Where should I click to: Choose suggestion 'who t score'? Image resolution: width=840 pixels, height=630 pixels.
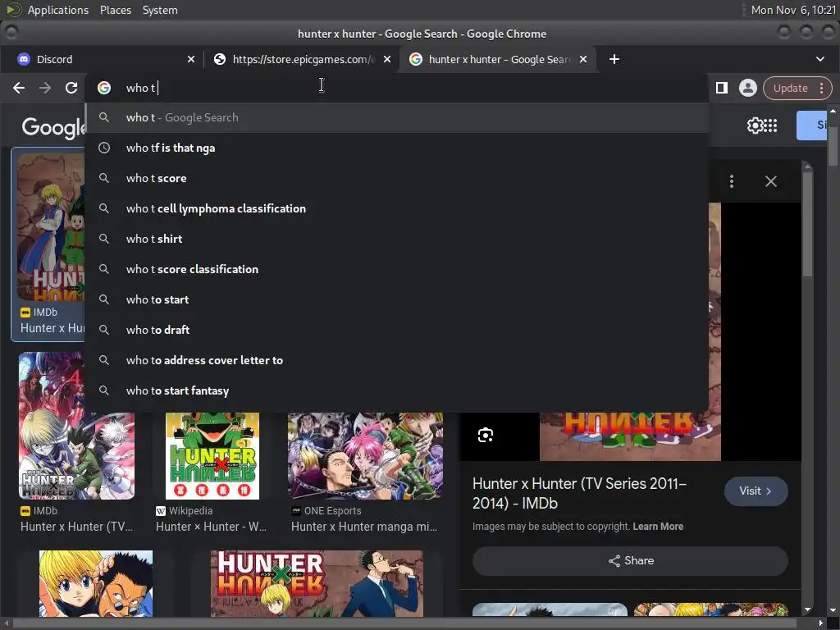397,178
